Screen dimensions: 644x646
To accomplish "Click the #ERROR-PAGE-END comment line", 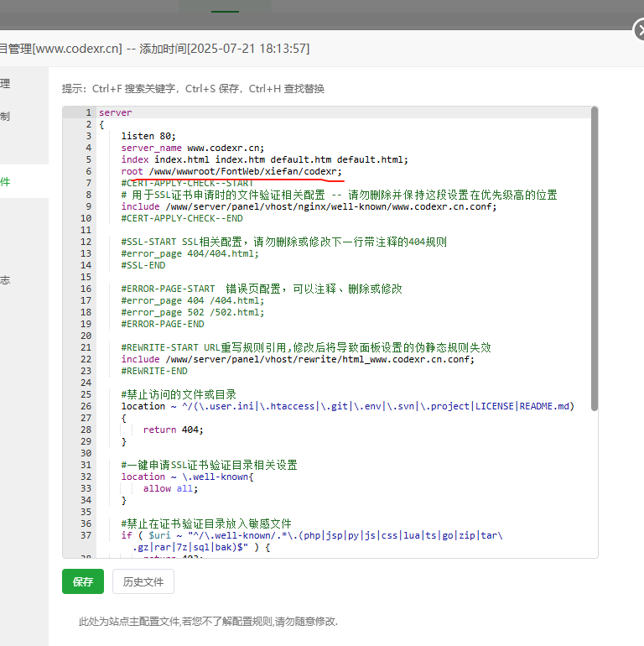I will pos(162,324).
